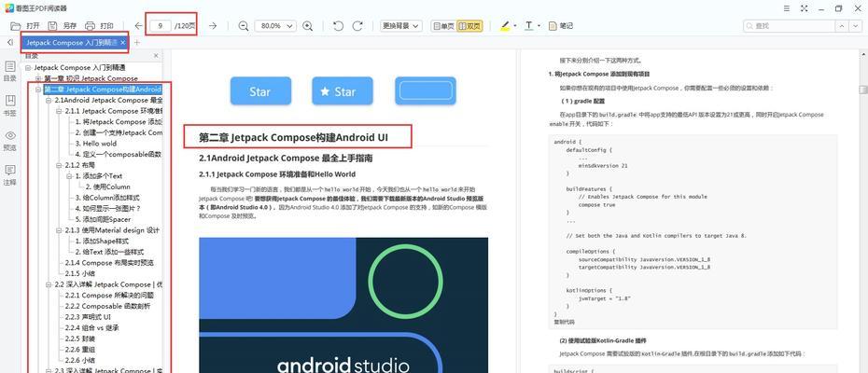Collapse 2.2 深入详解 Jetpack Compose node
The height and width of the screenshot is (373, 868).
coord(49,284)
